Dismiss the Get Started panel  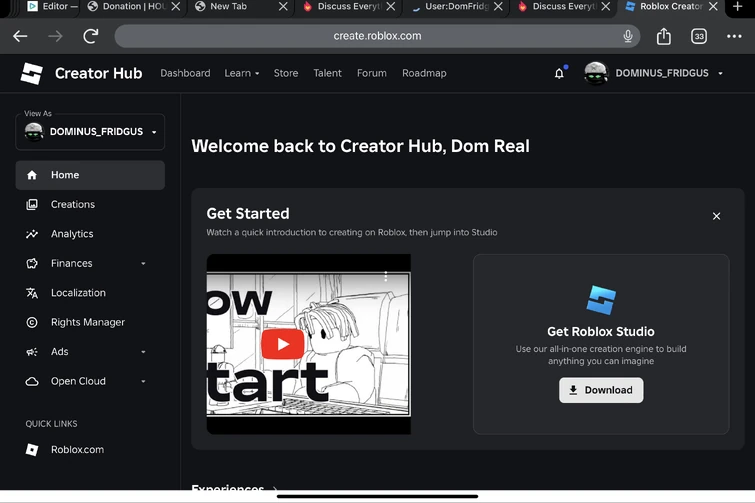[x=716, y=216]
